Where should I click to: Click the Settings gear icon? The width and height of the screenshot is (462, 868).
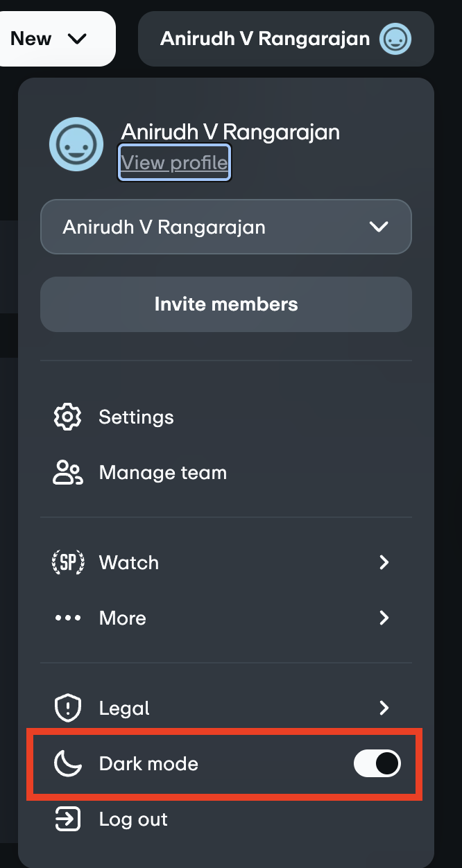(67, 417)
